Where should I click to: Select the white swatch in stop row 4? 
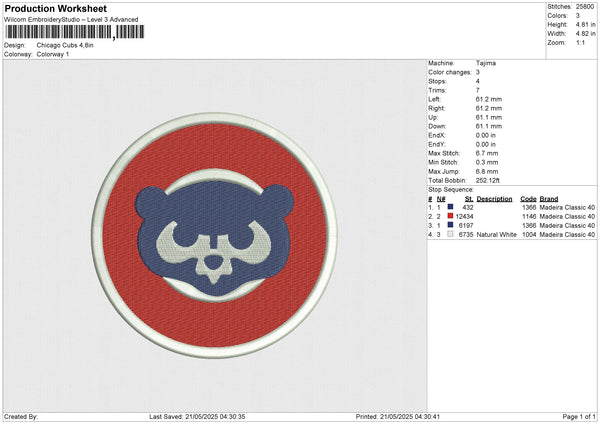pyautogui.click(x=450, y=234)
